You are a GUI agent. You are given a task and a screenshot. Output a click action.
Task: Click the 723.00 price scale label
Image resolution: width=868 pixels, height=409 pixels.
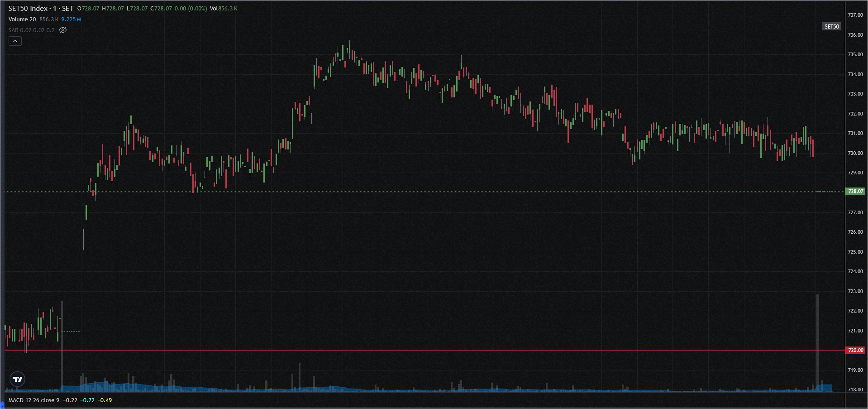855,291
